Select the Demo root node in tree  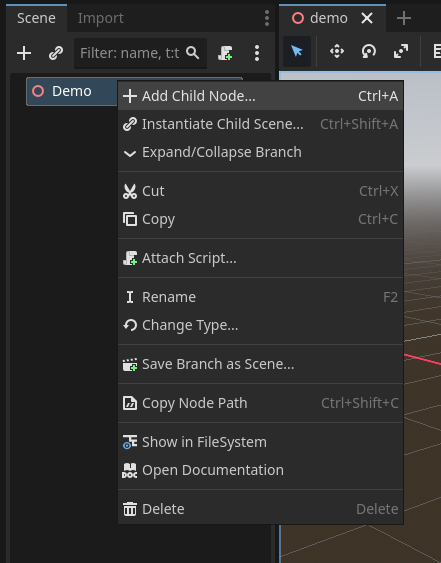point(72,91)
